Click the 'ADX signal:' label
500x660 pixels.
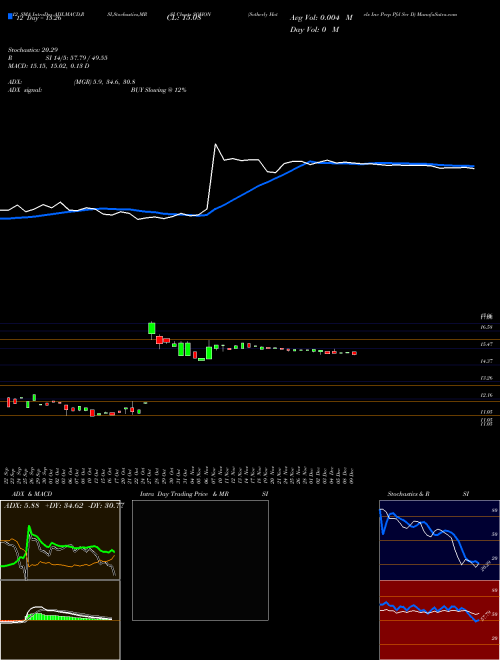(25, 90)
